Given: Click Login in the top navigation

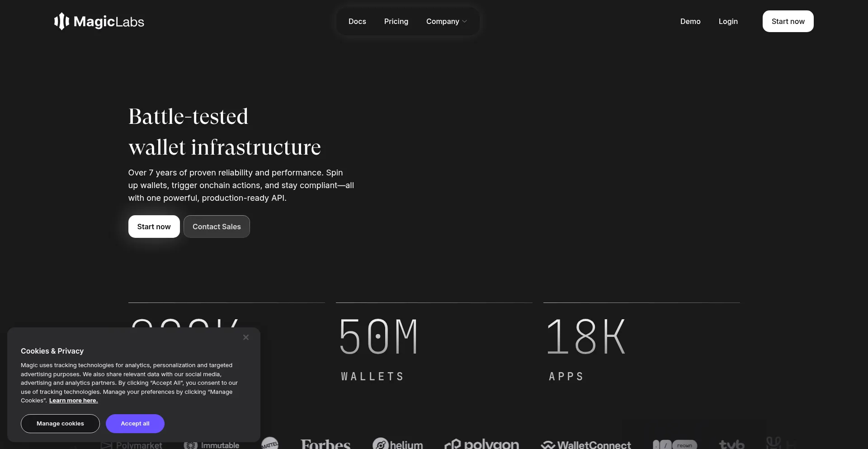Looking at the screenshot, I should coord(728,21).
